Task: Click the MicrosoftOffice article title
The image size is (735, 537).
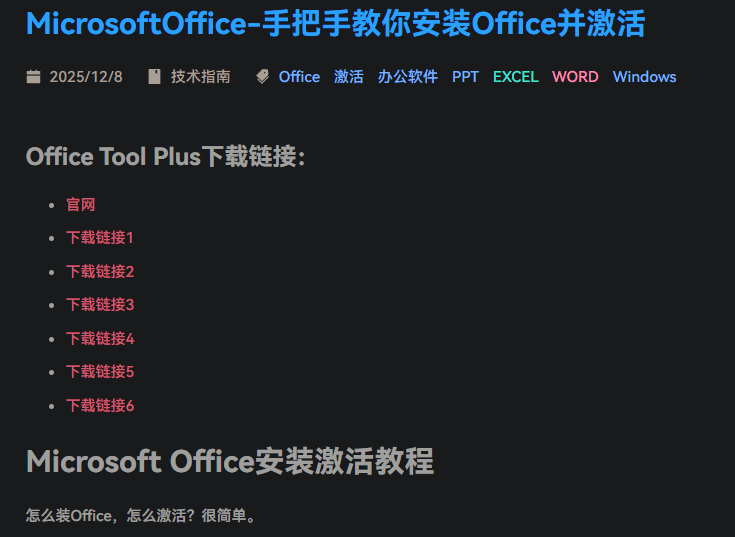Action: [x=335, y=23]
